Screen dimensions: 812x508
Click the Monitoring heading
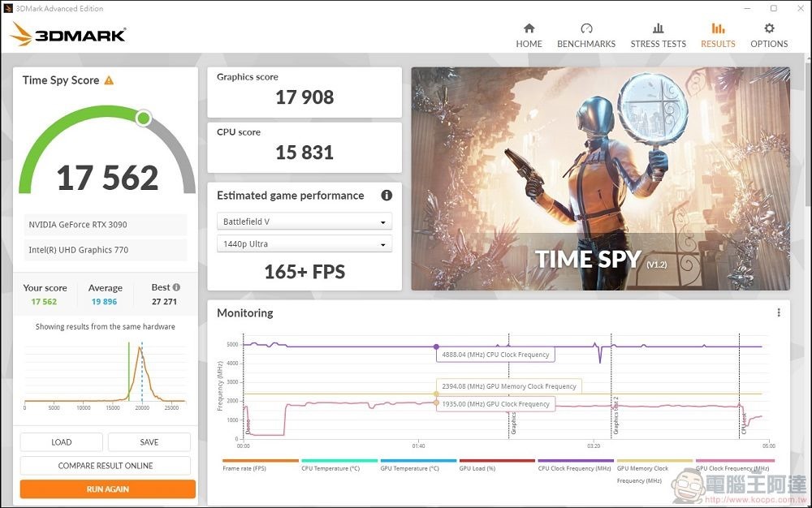tap(245, 313)
